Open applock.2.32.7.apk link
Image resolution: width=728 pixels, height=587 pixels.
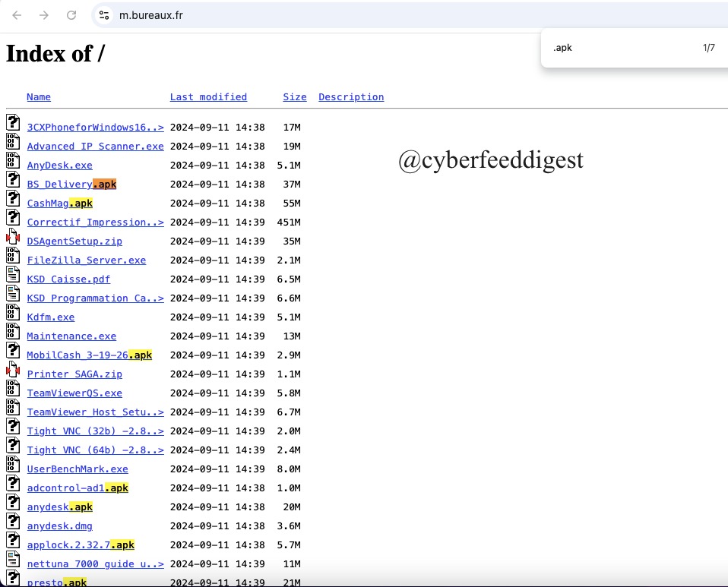coord(81,545)
